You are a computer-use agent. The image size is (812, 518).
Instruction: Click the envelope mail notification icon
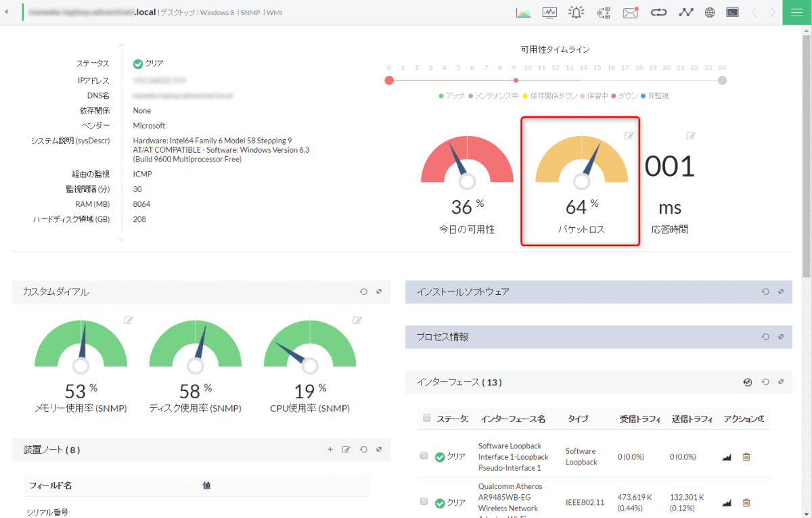coord(631,12)
